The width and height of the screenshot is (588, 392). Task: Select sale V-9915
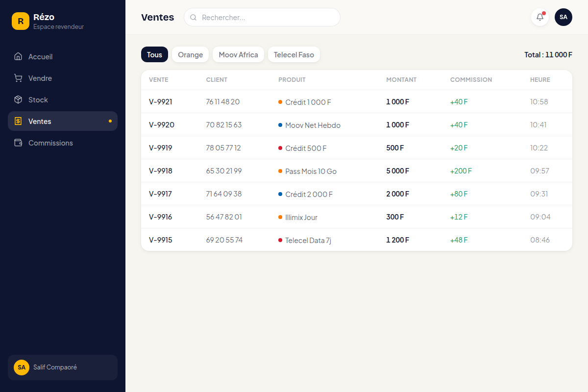point(357,240)
